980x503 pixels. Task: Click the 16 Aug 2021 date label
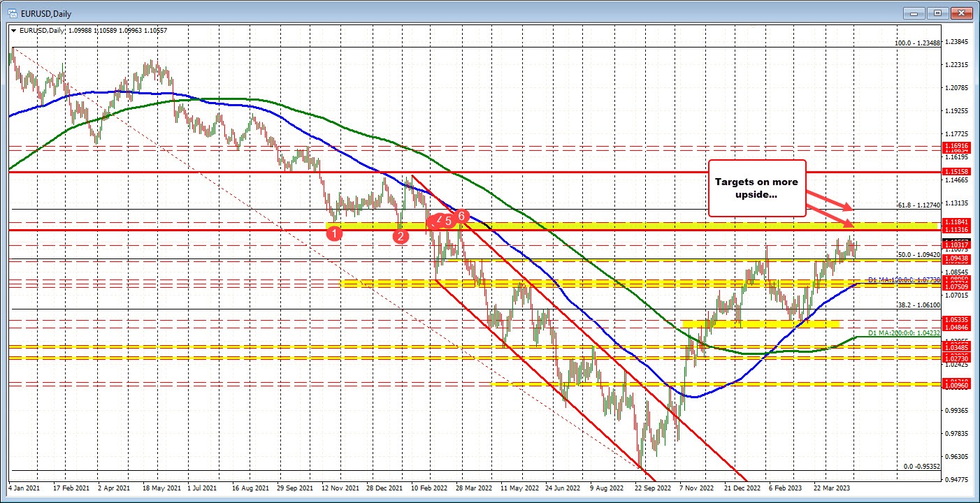click(252, 488)
